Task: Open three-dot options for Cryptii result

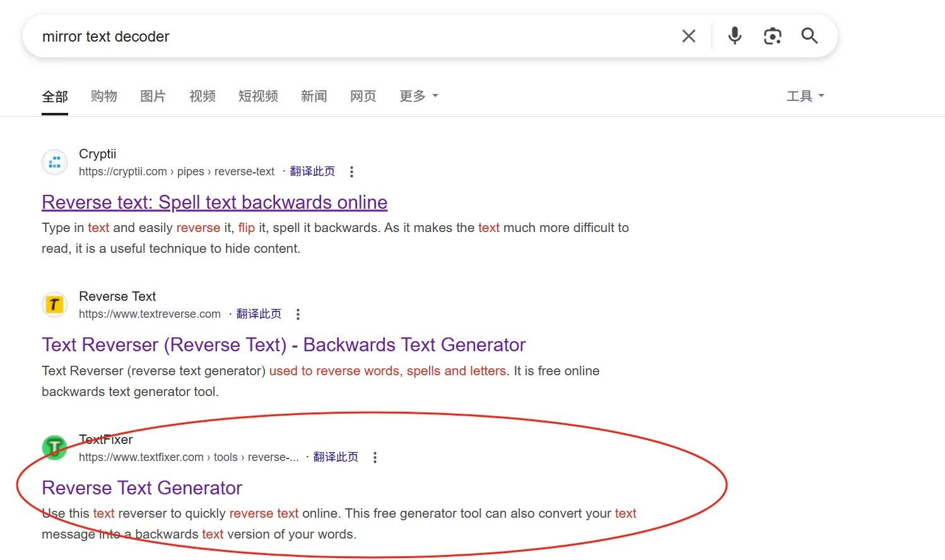Action: [x=351, y=172]
